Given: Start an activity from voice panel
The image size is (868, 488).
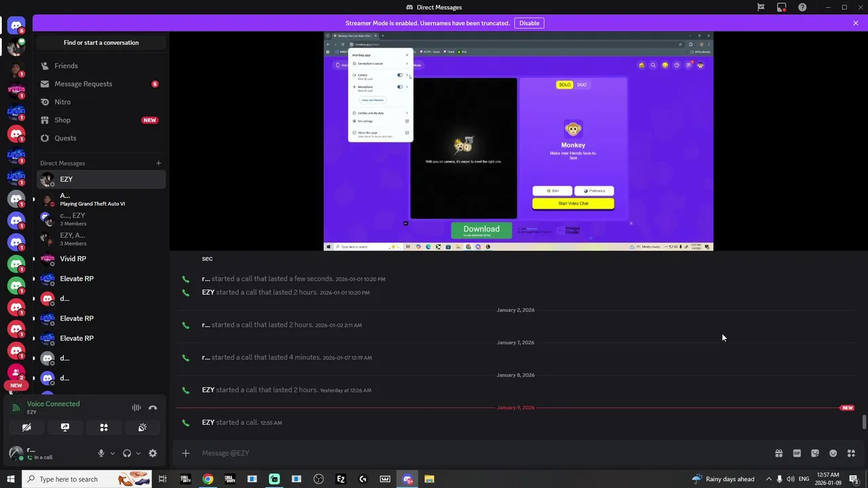Looking at the screenshot, I should click(104, 428).
